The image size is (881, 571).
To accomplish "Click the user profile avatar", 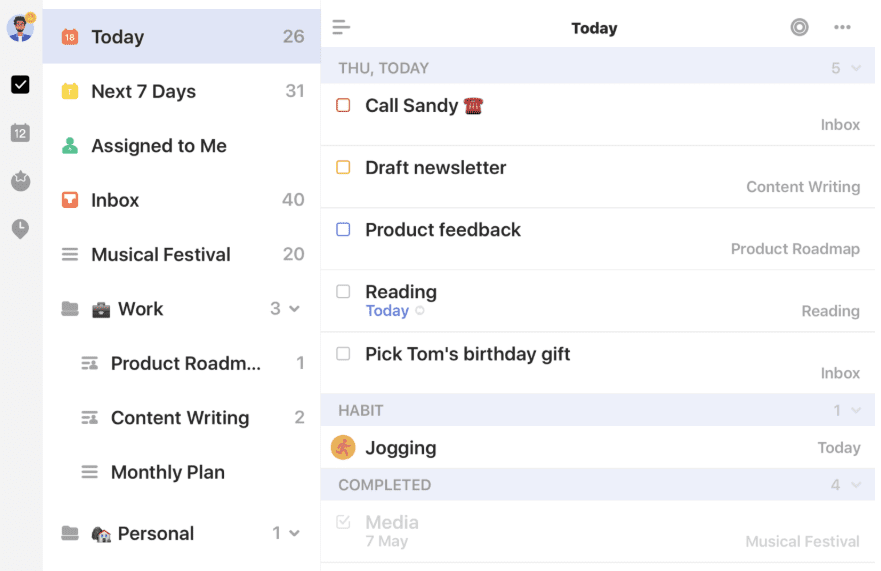I will point(20,27).
